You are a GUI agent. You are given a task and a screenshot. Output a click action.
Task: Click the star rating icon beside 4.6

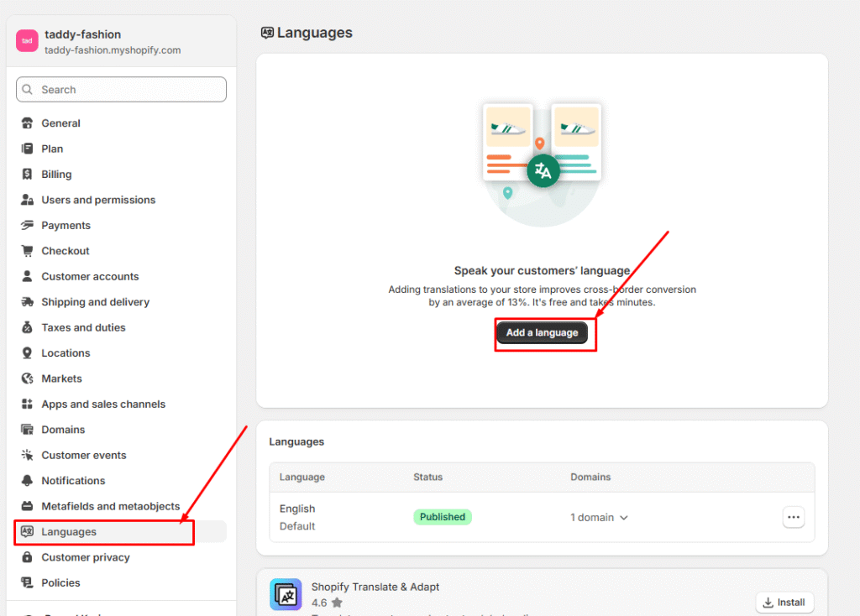[338, 603]
